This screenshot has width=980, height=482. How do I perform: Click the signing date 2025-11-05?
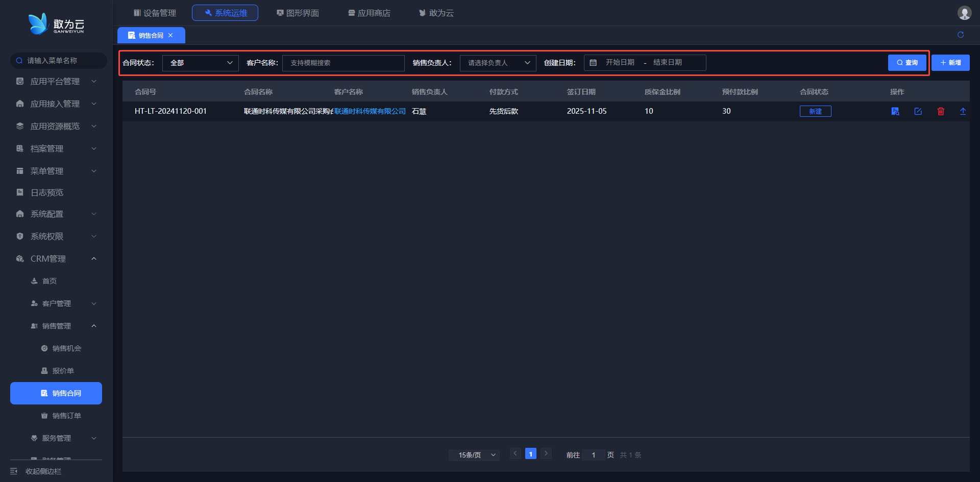pos(587,111)
